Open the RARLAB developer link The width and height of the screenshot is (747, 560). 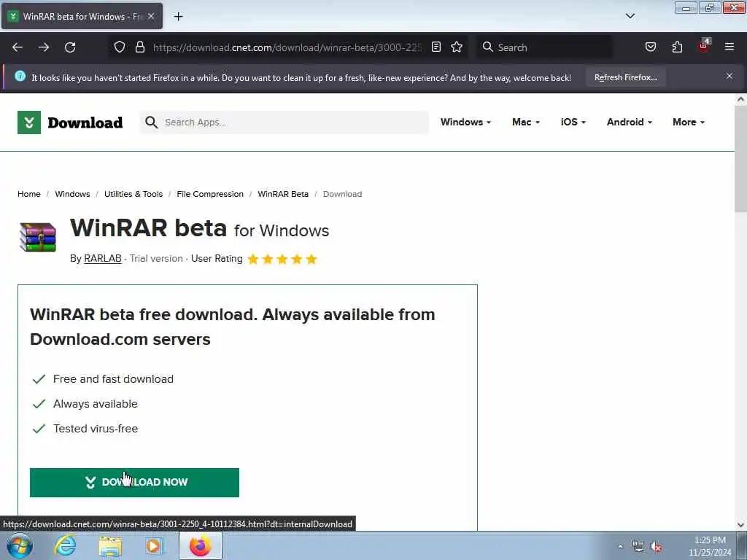click(x=102, y=259)
